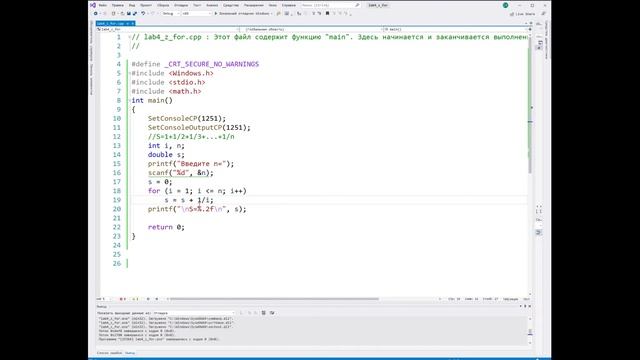The height and width of the screenshot is (360, 640).
Task: Open the Расширения menu
Action: tap(253, 5)
